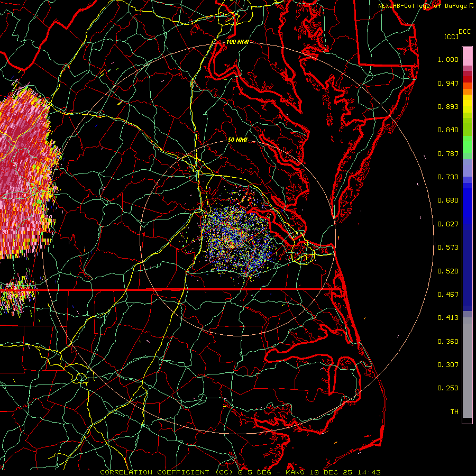Screen dimensions: 476x476
Task: Select the 0.893 scale value
Action: click(x=448, y=106)
